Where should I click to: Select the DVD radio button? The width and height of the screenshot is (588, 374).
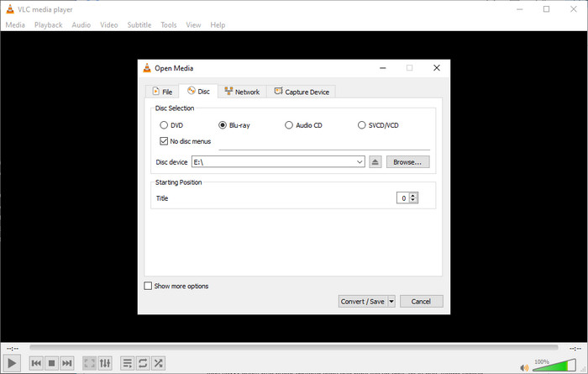coord(164,125)
